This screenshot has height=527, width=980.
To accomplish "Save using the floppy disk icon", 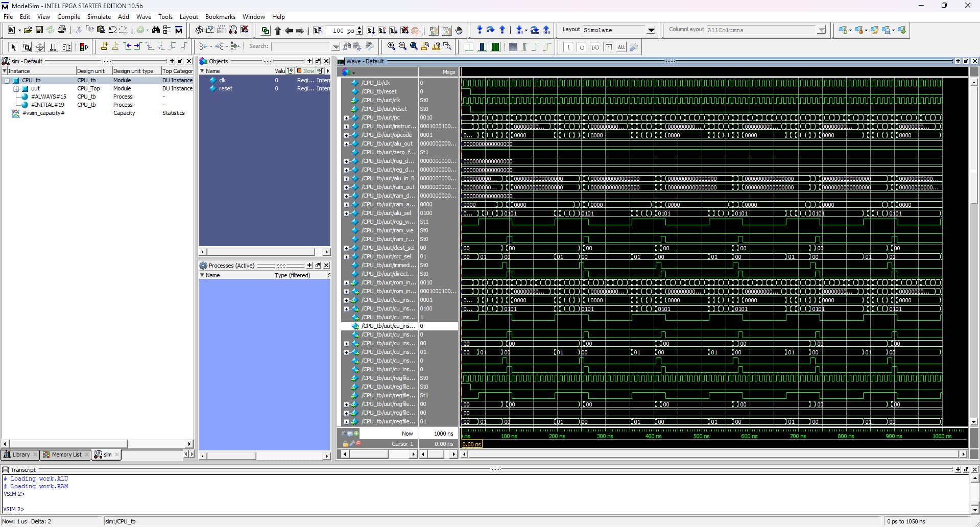I will pyautogui.click(x=39, y=30).
